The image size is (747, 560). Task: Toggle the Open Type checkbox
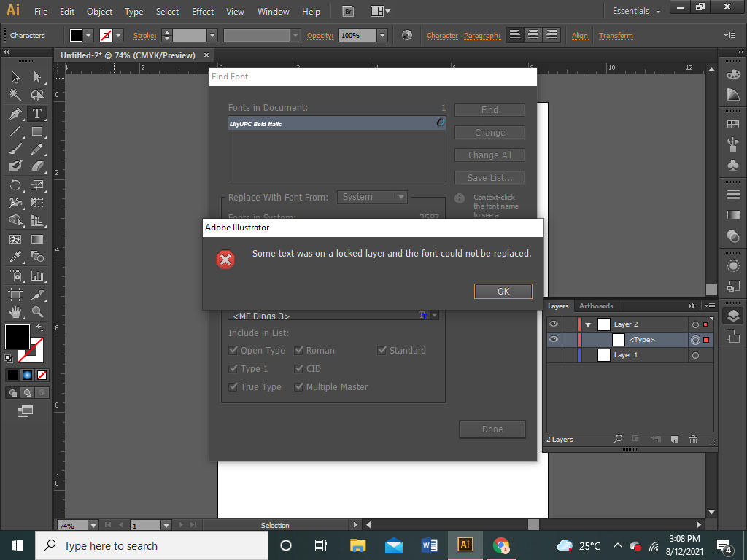pos(233,351)
